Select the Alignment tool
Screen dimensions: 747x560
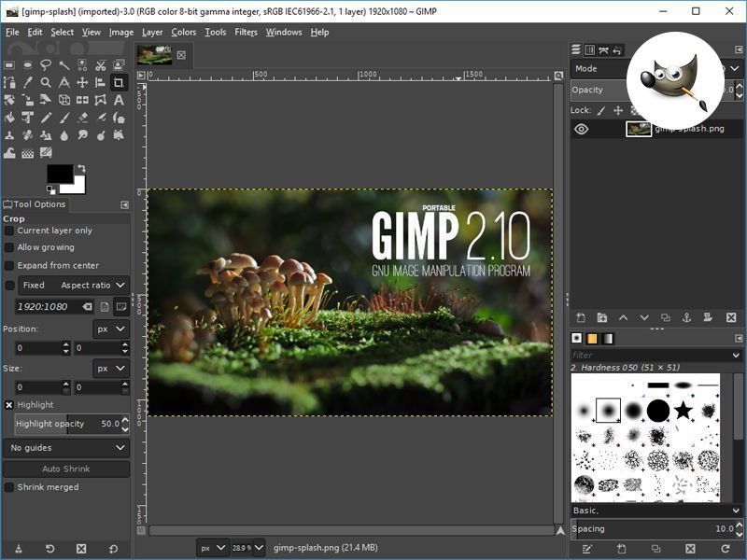pyautogui.click(x=101, y=82)
